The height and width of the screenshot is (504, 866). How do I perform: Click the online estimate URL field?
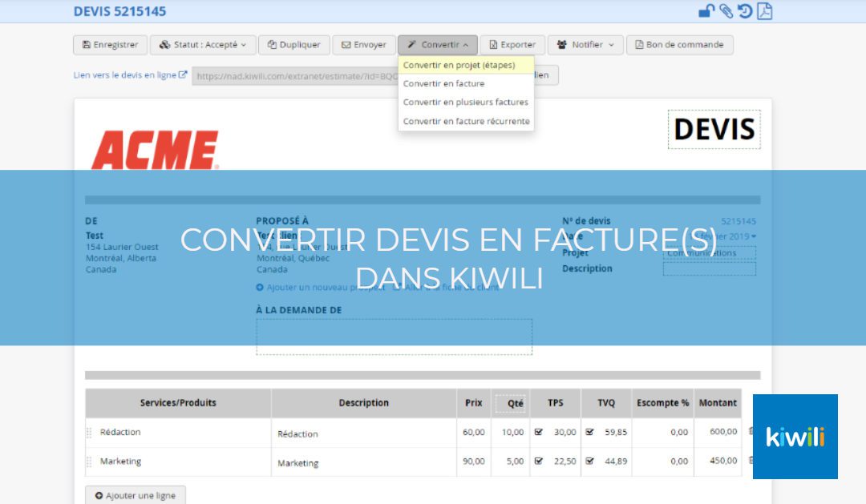[x=295, y=76]
